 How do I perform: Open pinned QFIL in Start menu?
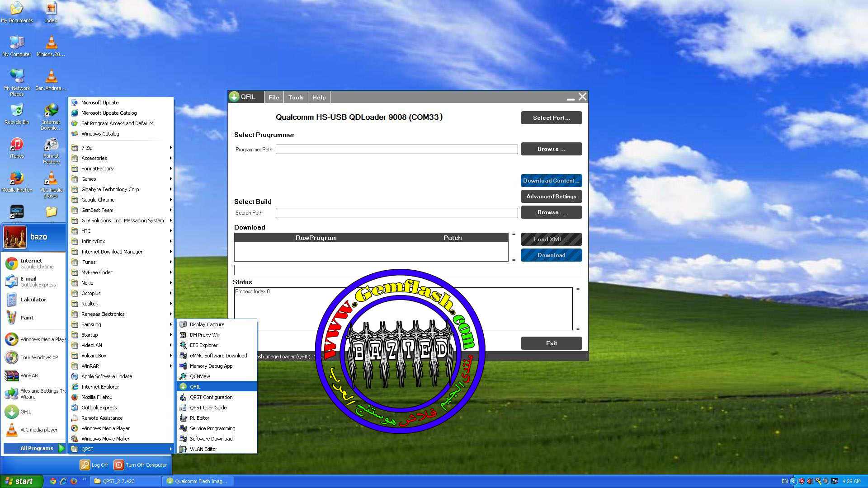coord(34,412)
